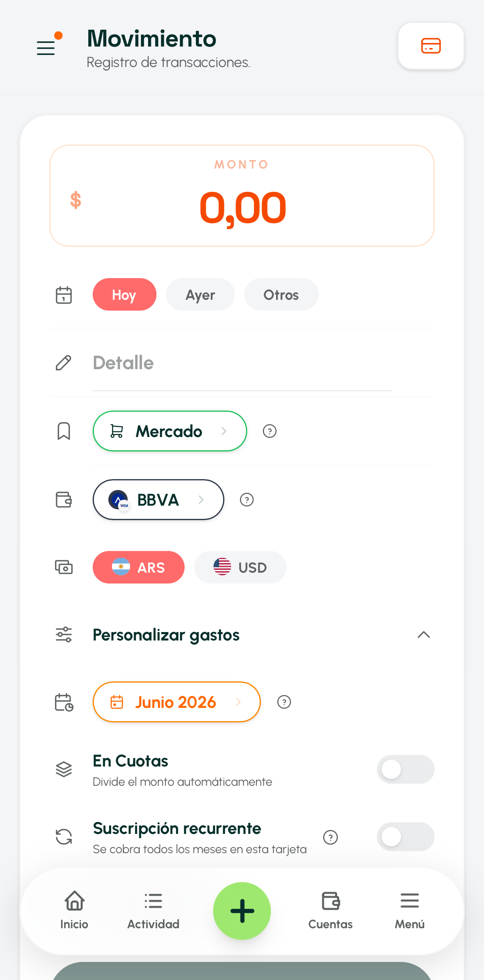This screenshot has width=484, height=980.
Task: Click the help icon next to Mercado
Action: click(x=269, y=431)
